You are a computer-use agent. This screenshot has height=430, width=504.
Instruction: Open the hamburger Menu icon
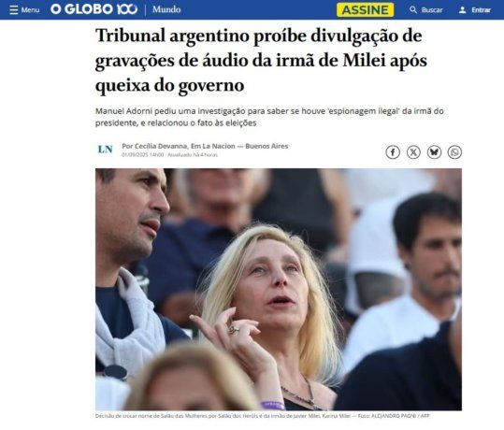pos(13,10)
